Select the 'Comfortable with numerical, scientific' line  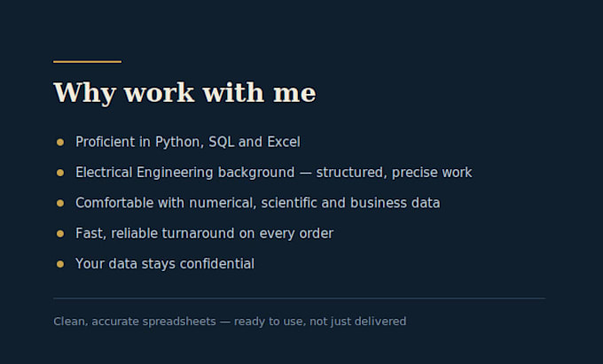coord(258,203)
